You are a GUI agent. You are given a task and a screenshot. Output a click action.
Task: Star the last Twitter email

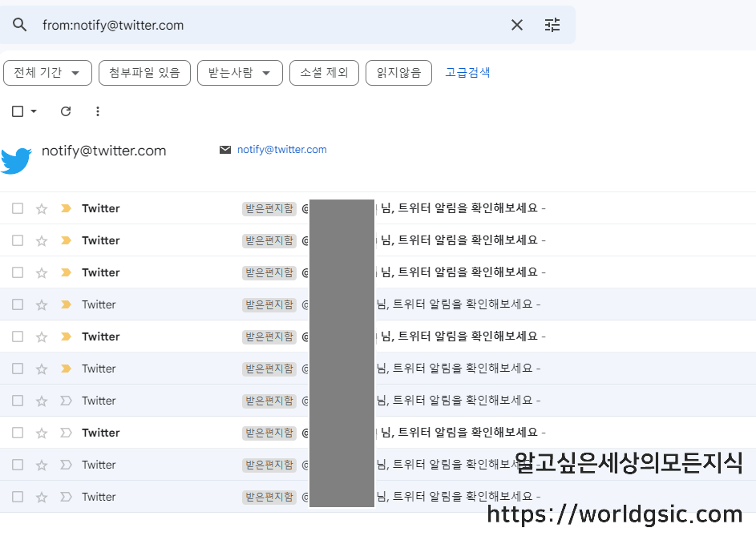coord(42,497)
